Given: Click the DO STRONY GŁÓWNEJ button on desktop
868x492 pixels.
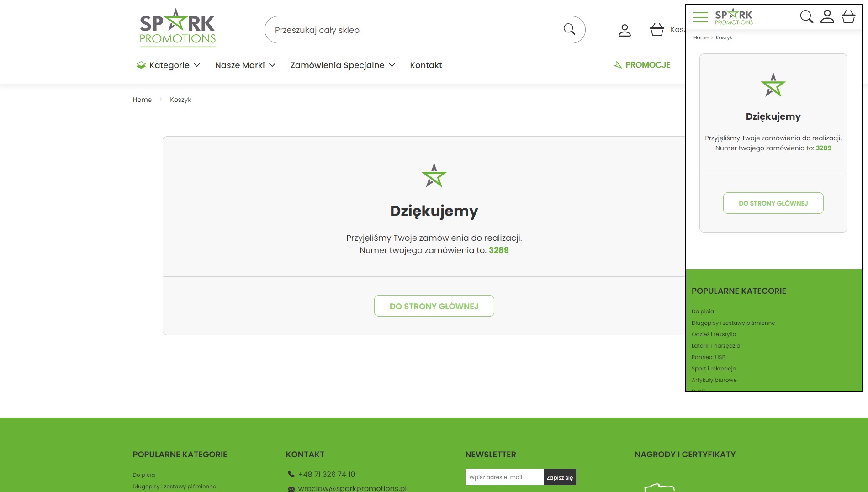Looking at the screenshot, I should [434, 306].
